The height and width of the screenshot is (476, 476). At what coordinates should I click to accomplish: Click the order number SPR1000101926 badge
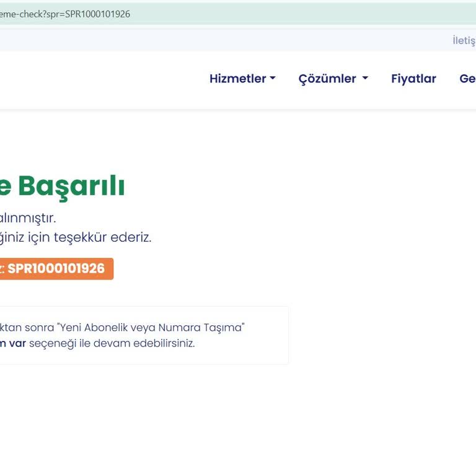click(56, 268)
